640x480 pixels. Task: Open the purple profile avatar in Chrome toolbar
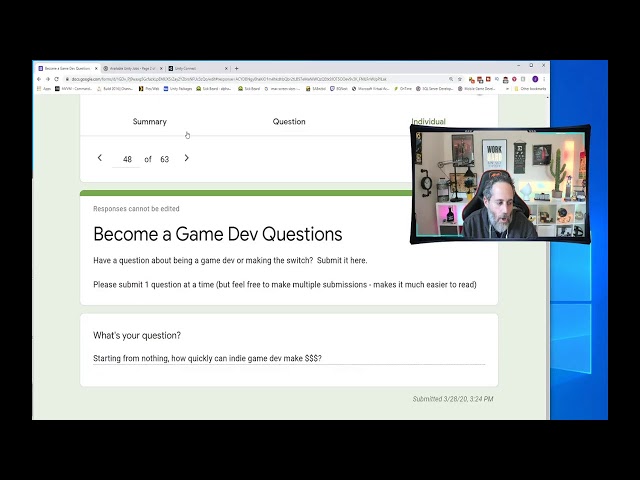click(x=535, y=79)
